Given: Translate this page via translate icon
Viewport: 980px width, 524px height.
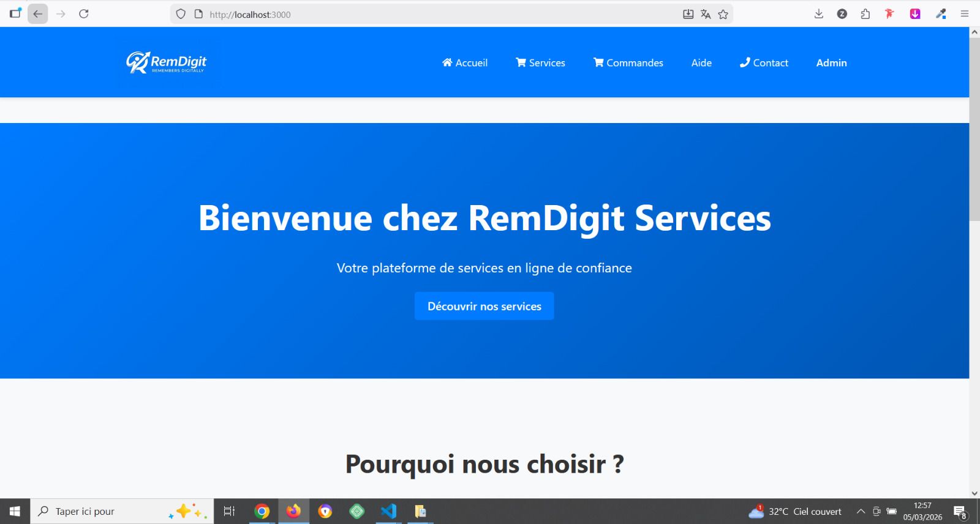Looking at the screenshot, I should pyautogui.click(x=706, y=14).
